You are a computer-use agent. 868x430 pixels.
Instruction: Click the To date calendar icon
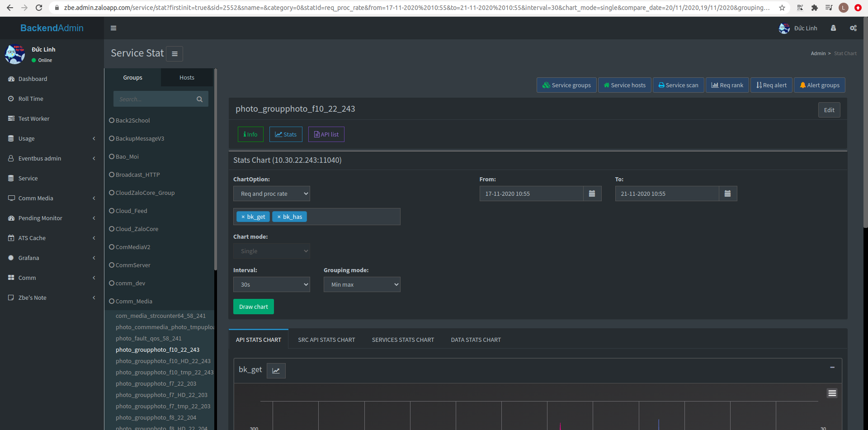[x=727, y=194]
